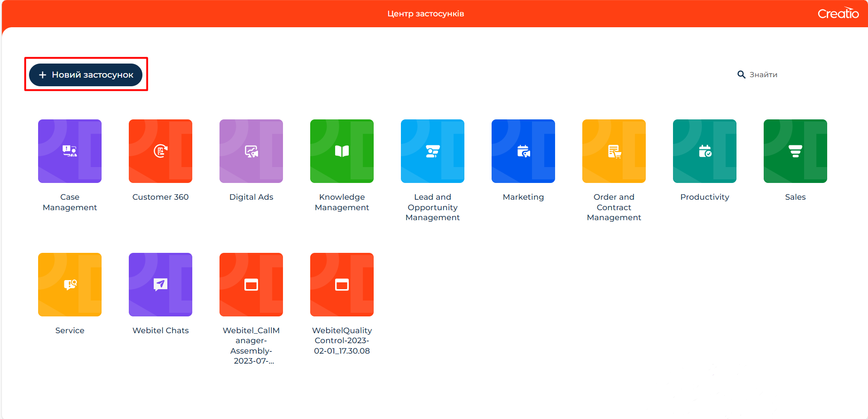Open the Customer 360 app tile
868x419 pixels.
click(x=161, y=151)
